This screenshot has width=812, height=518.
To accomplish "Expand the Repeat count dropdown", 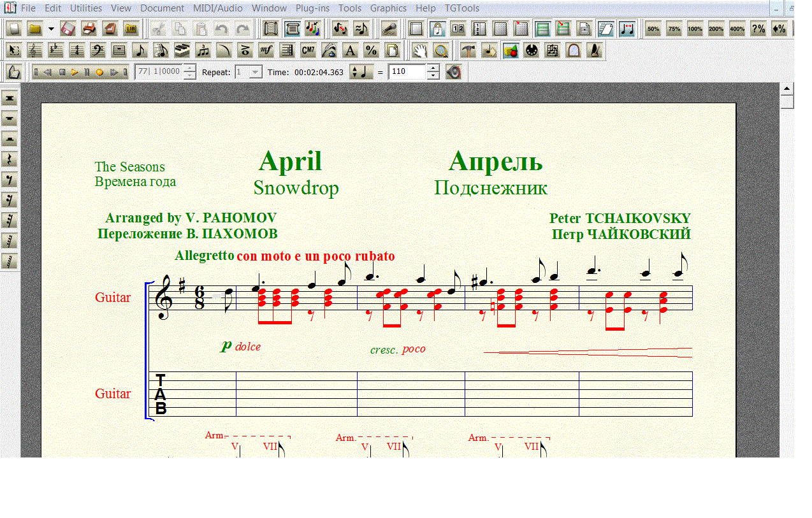I will point(255,72).
